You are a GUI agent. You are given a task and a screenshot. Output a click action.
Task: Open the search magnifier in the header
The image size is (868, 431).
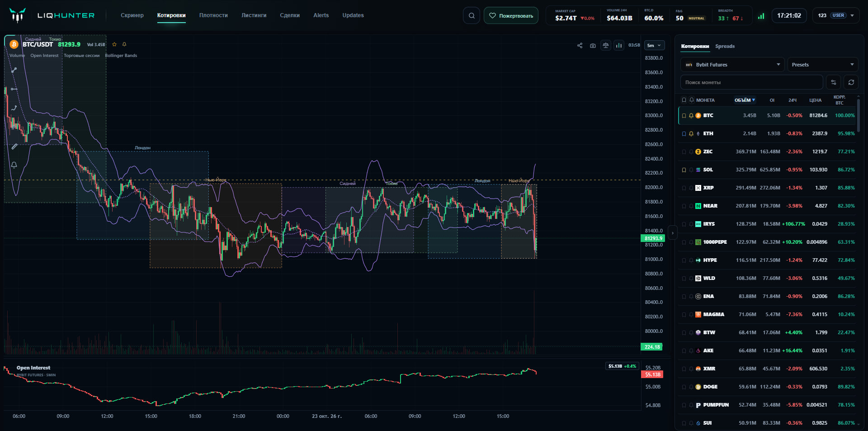(x=472, y=16)
